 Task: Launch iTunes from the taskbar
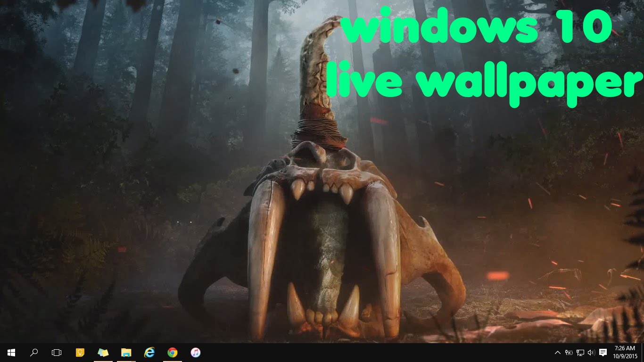coord(195,352)
